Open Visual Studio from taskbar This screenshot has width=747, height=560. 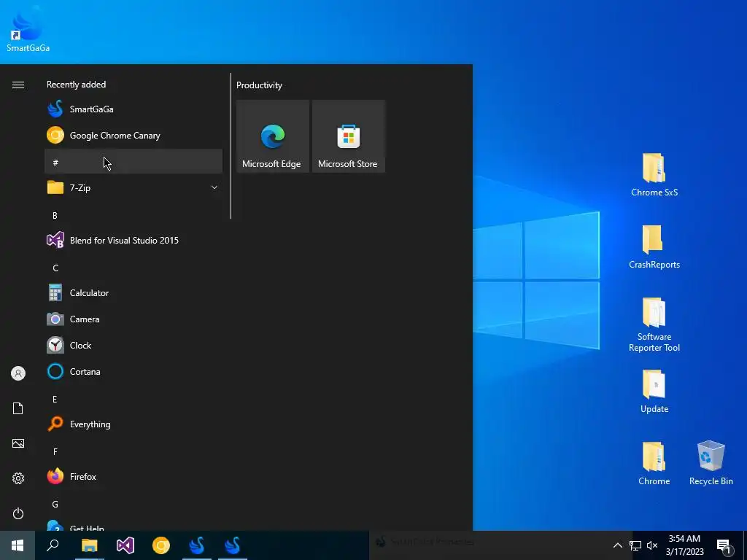(125, 545)
